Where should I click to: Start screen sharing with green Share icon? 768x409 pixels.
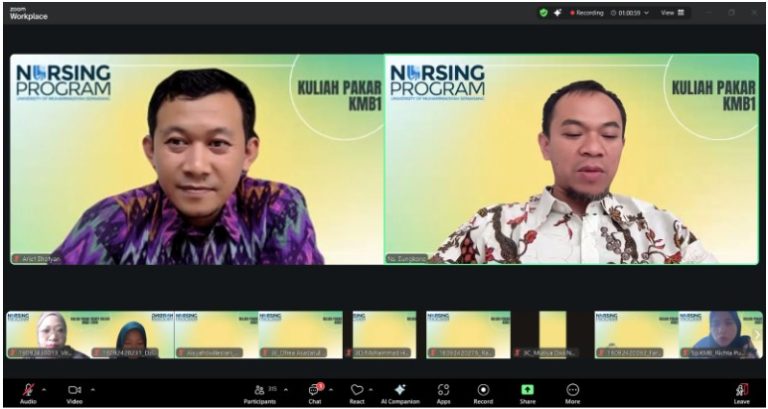tap(527, 389)
